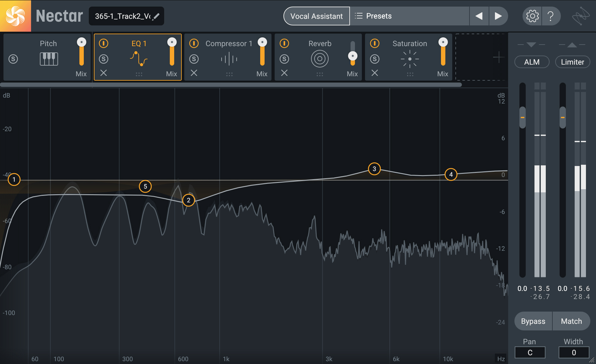Remove the EQ 1 module

(104, 73)
